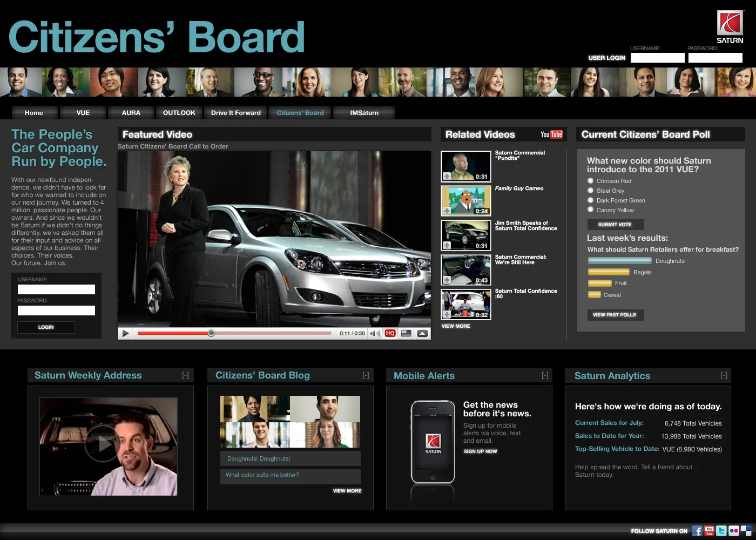The height and width of the screenshot is (540, 756).
Task: Click the "Top-Selling Vehicle to Date:" label
Action: [x=617, y=449]
